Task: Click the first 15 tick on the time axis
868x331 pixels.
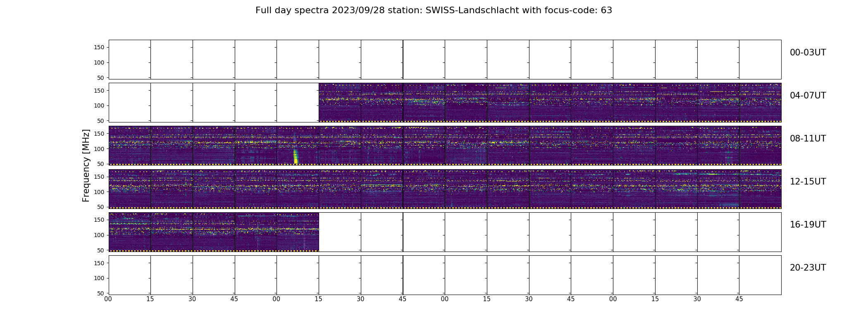Action: point(150,299)
